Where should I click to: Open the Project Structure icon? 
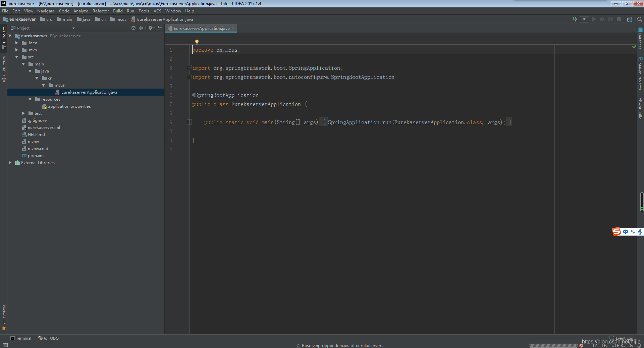point(630,19)
